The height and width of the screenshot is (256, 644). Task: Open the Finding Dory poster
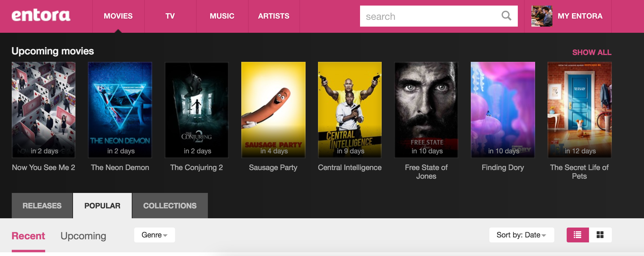pyautogui.click(x=503, y=110)
